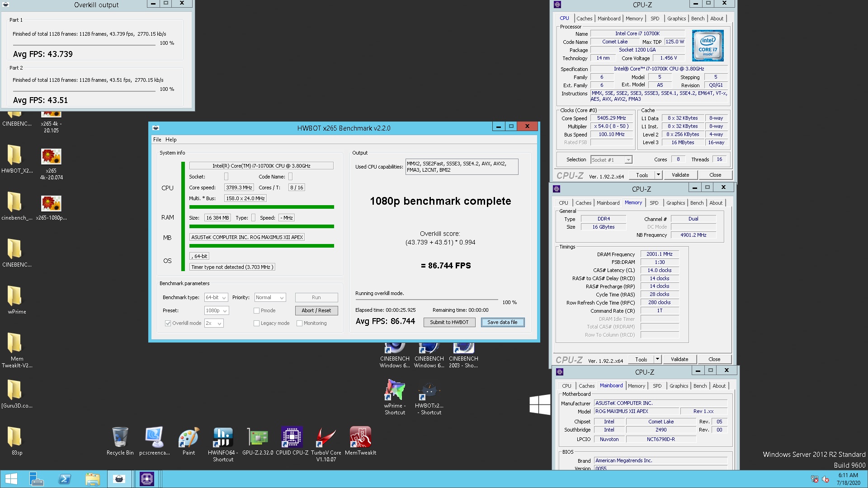
Task: Open Graphics tab in Mainboard CPU-Z window
Action: click(x=679, y=386)
